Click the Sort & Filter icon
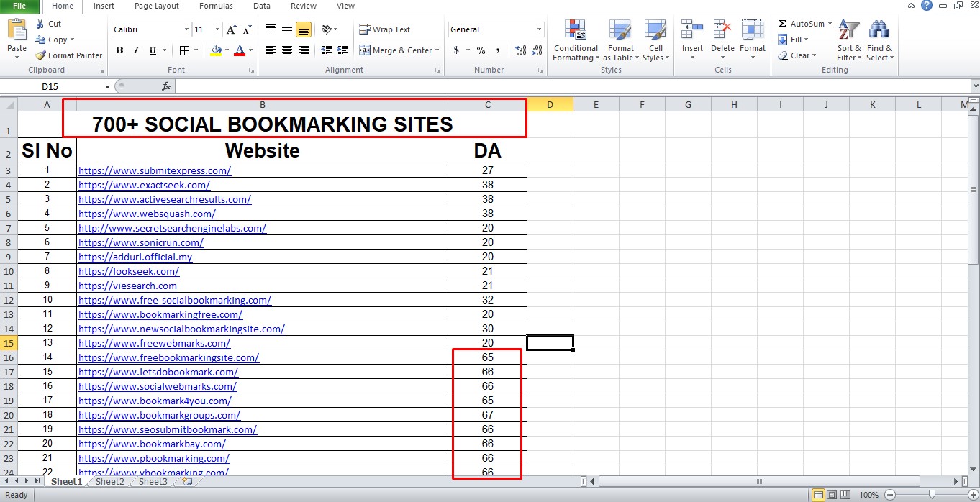 pos(849,32)
